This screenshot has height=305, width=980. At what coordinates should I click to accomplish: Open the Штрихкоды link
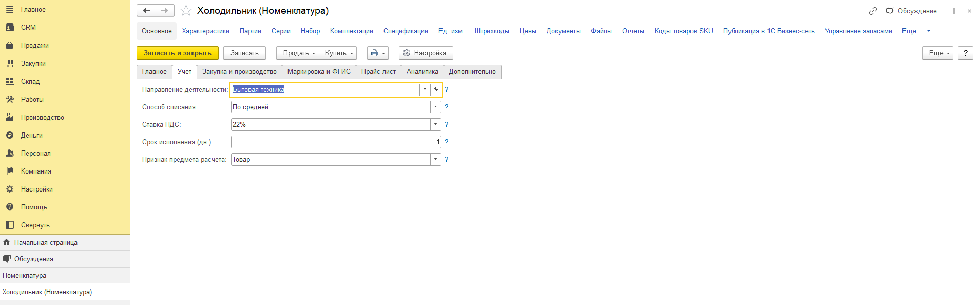click(492, 31)
